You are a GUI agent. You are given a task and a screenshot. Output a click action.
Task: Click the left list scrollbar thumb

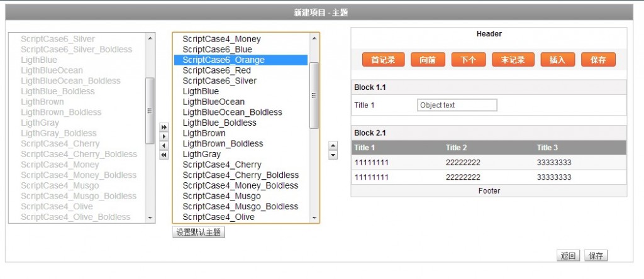(150, 111)
